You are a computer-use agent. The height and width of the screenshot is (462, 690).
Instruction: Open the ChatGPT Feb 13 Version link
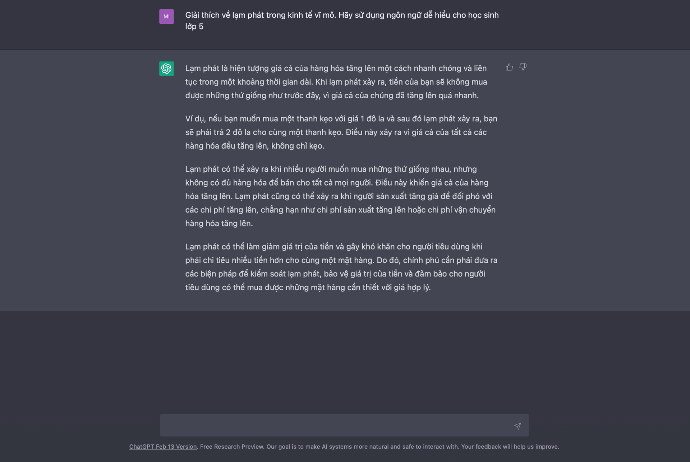162,446
